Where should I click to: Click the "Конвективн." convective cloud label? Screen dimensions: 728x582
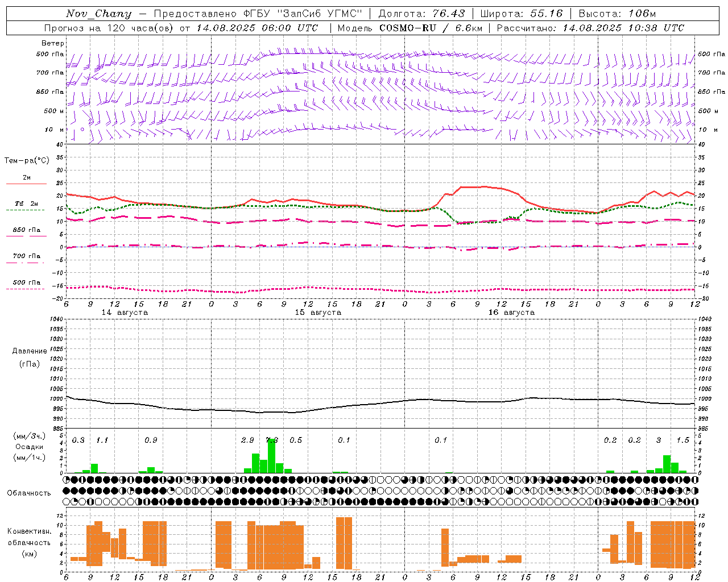29,531
